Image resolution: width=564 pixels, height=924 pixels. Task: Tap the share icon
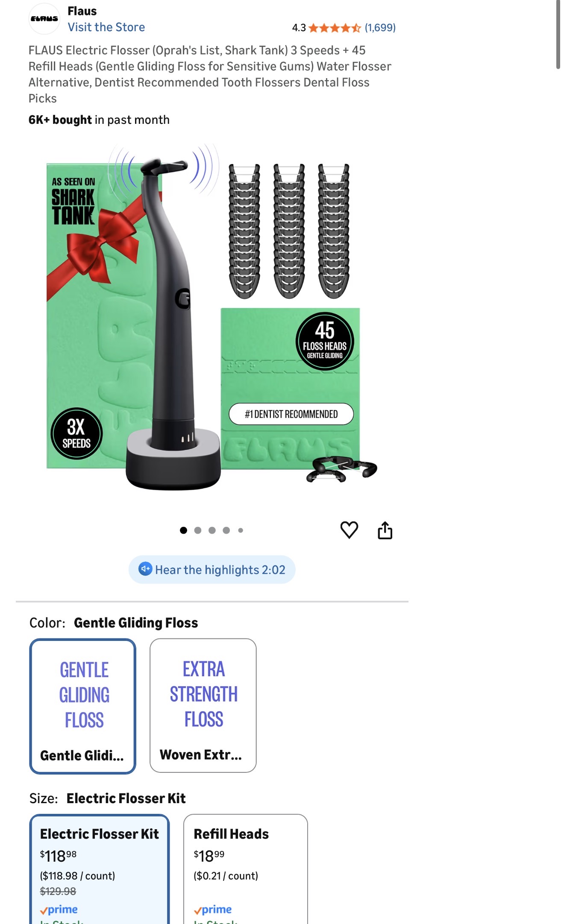(385, 530)
